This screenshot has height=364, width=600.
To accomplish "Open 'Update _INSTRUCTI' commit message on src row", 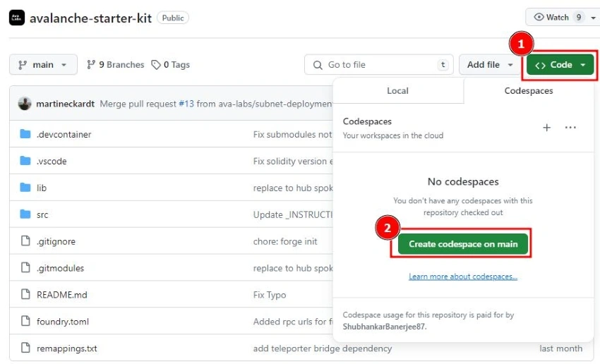I will 293,214.
